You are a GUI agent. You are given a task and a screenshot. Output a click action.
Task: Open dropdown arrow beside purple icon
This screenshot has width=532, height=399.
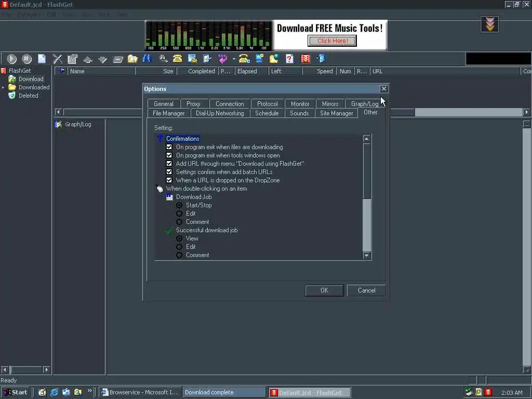pyautogui.click(x=234, y=59)
